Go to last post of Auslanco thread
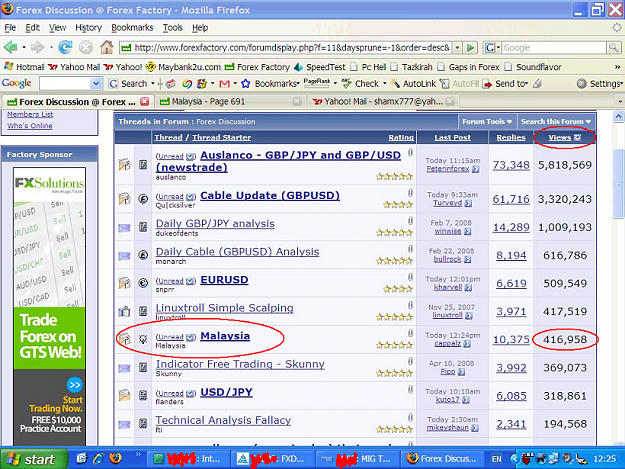Image resolution: width=625 pixels, height=469 pixels. [476, 169]
